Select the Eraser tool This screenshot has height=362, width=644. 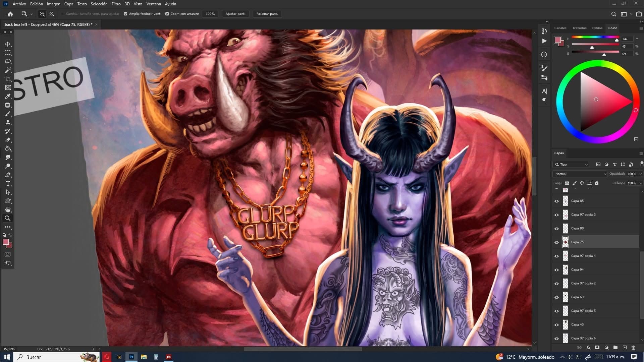(x=8, y=140)
